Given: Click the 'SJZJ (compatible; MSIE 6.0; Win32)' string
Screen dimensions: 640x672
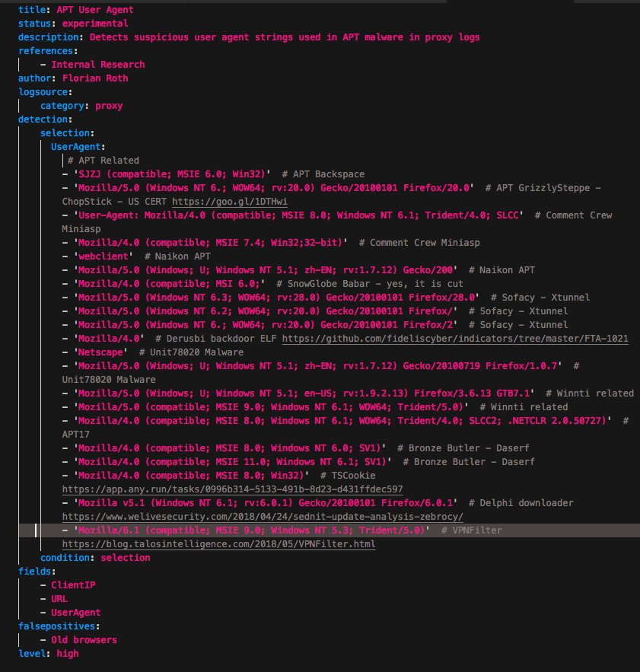Looking at the screenshot, I should (x=172, y=174).
